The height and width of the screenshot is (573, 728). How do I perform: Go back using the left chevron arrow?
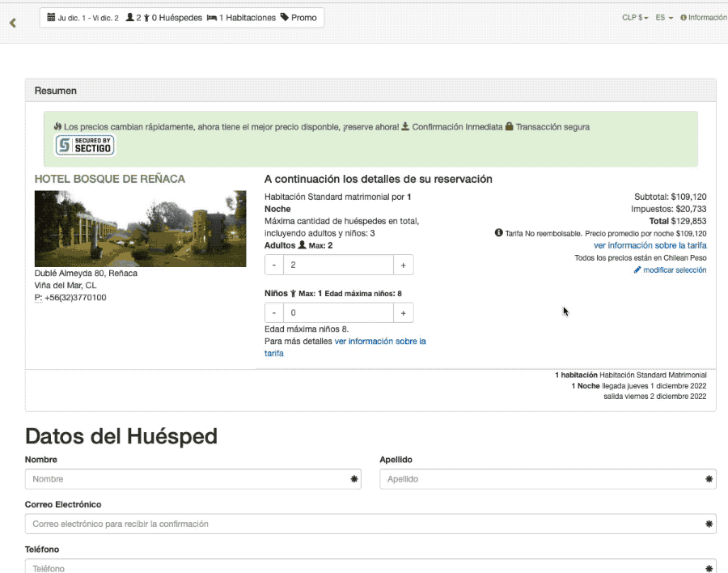(13, 23)
